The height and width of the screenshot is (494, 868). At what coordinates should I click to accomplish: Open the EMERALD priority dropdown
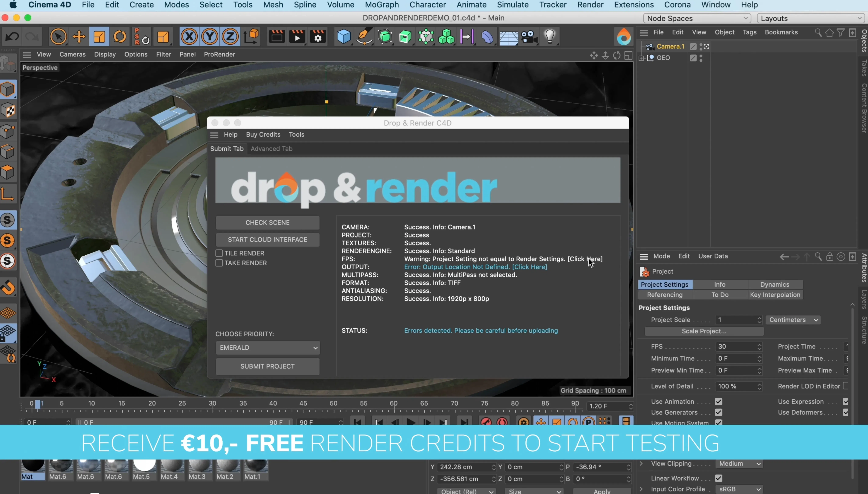coord(268,347)
